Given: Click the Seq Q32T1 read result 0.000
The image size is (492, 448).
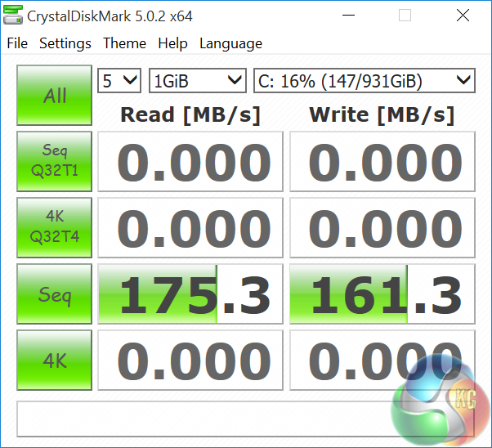Looking at the screenshot, I should [x=190, y=161].
